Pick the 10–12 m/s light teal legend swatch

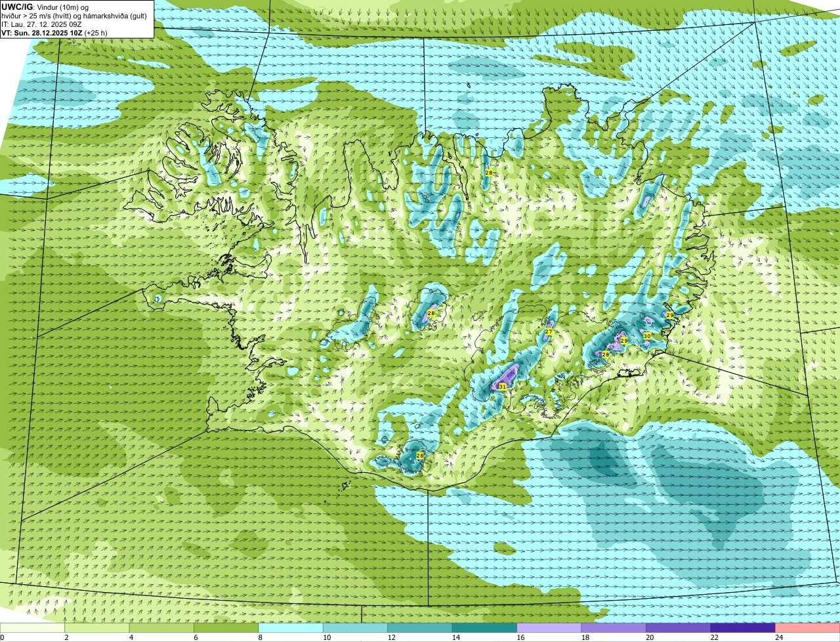356,628
